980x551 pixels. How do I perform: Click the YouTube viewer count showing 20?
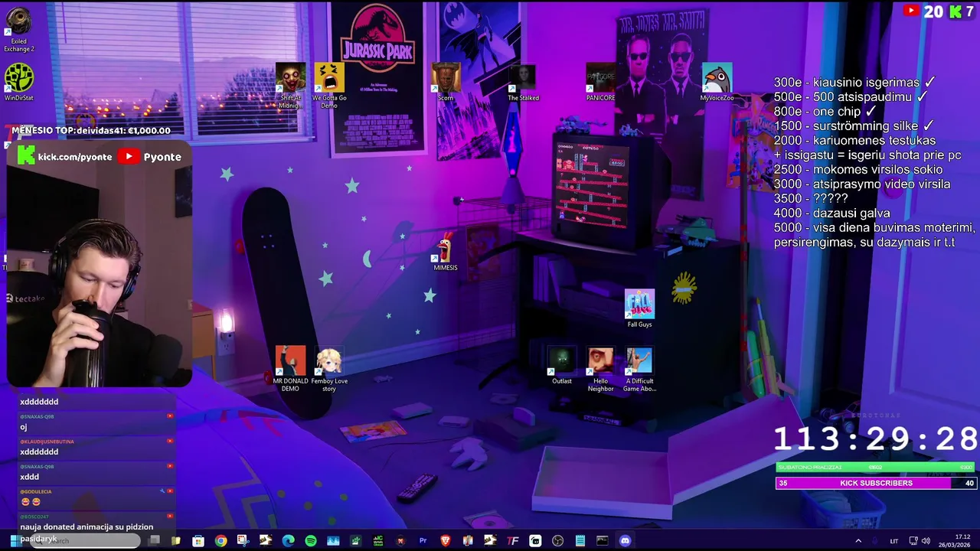click(922, 11)
